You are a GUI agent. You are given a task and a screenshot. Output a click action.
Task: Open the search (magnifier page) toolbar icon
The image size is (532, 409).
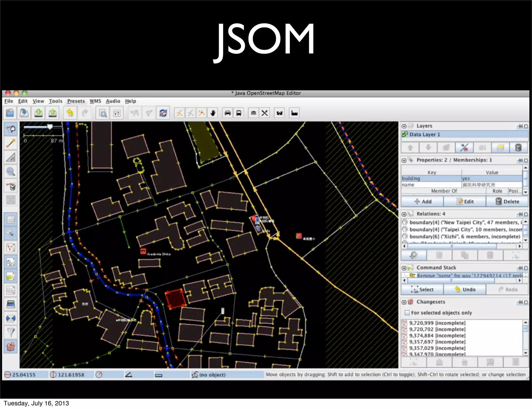tap(103, 113)
